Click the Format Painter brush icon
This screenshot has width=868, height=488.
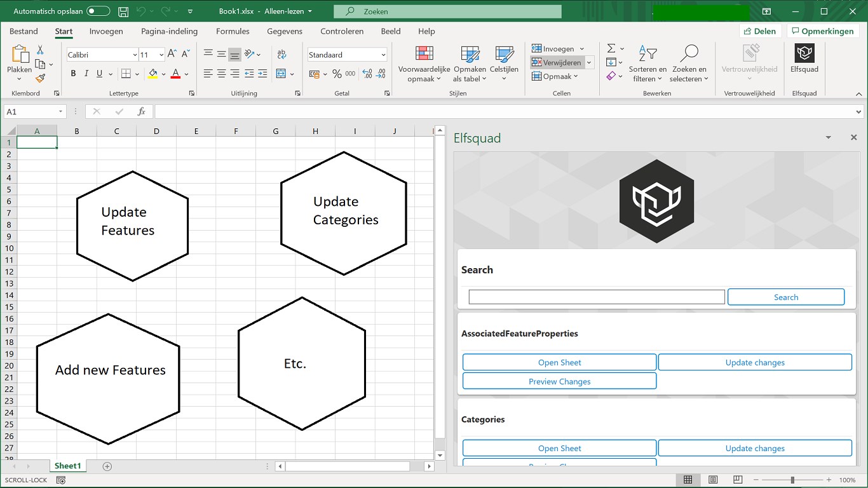point(40,79)
